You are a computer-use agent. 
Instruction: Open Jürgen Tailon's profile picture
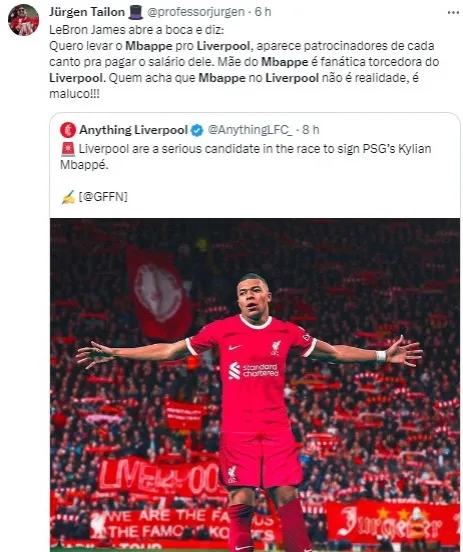(x=24, y=20)
